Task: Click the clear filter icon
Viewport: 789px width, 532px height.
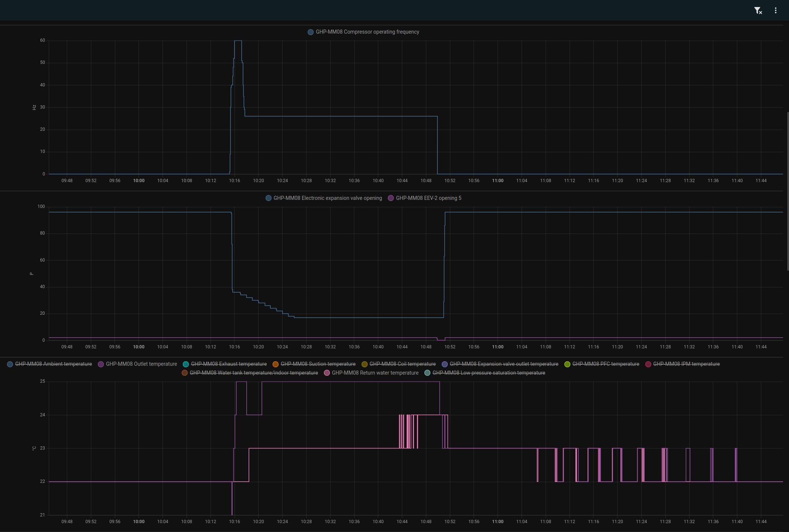Action: (758, 11)
